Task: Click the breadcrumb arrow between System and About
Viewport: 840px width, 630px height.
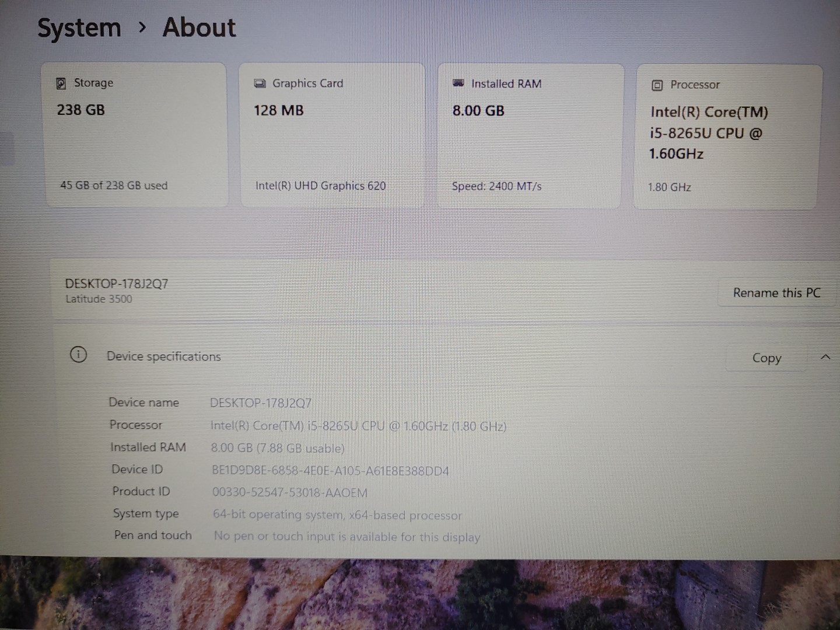Action: (142, 27)
